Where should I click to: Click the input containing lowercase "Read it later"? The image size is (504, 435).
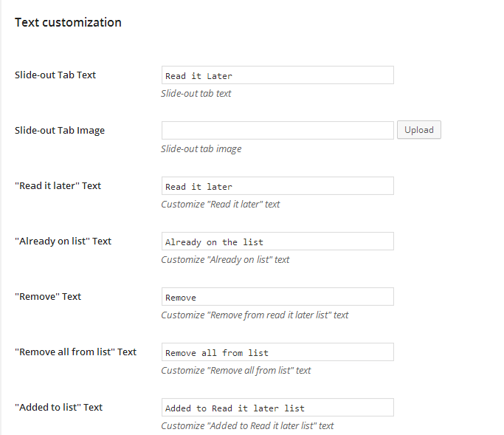(277, 186)
